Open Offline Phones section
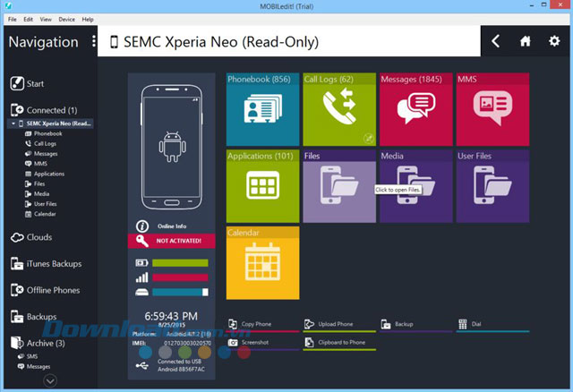Screen dimensions: 573x392 click(45, 290)
